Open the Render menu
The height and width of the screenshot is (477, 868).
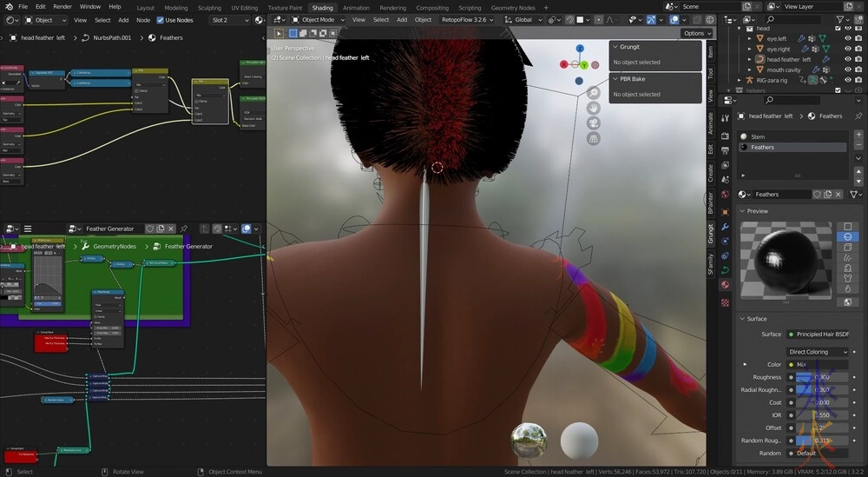click(x=62, y=6)
